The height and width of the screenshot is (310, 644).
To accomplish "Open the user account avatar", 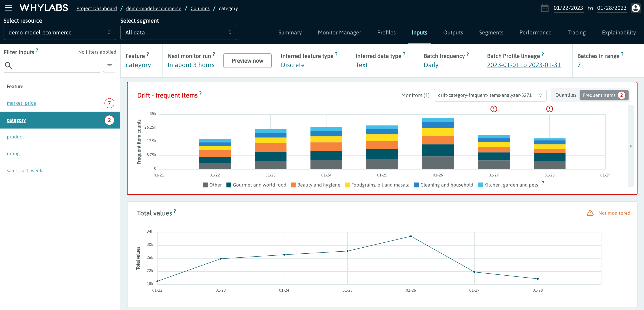I will pyautogui.click(x=635, y=8).
